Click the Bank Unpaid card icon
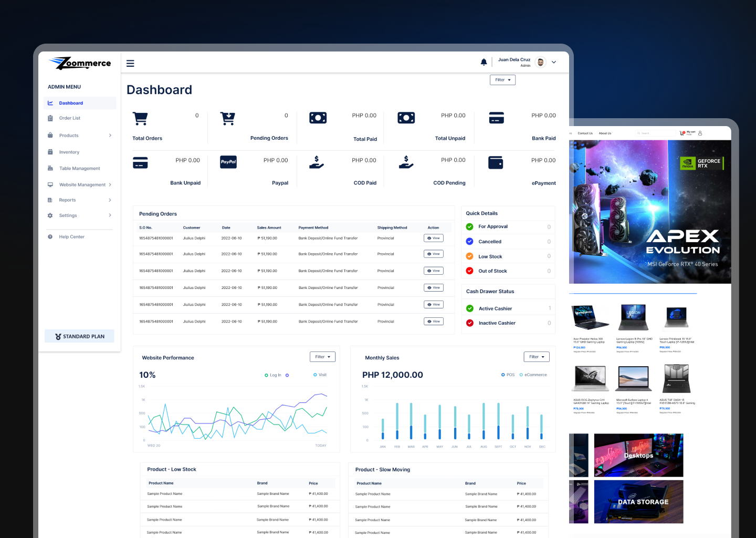756x538 pixels. (140, 162)
